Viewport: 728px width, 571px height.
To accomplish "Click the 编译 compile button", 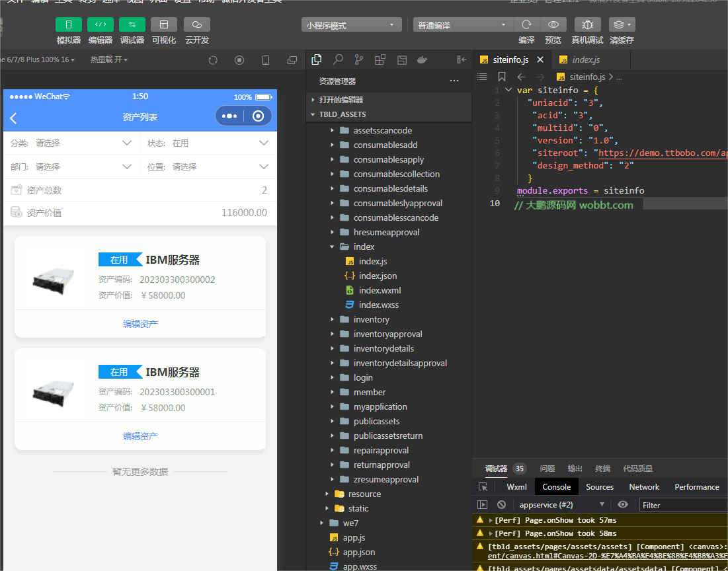I will coord(526,24).
